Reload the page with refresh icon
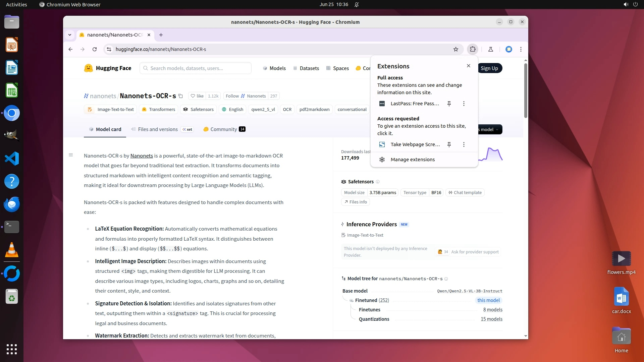644x362 pixels. [95, 49]
